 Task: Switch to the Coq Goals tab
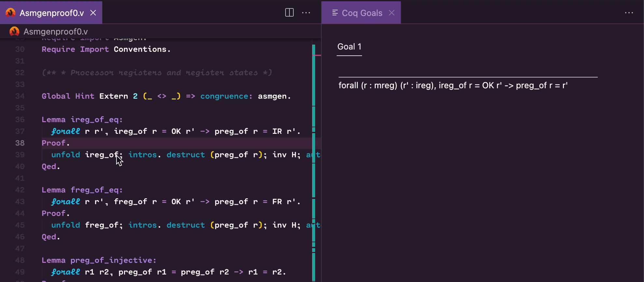click(x=361, y=13)
